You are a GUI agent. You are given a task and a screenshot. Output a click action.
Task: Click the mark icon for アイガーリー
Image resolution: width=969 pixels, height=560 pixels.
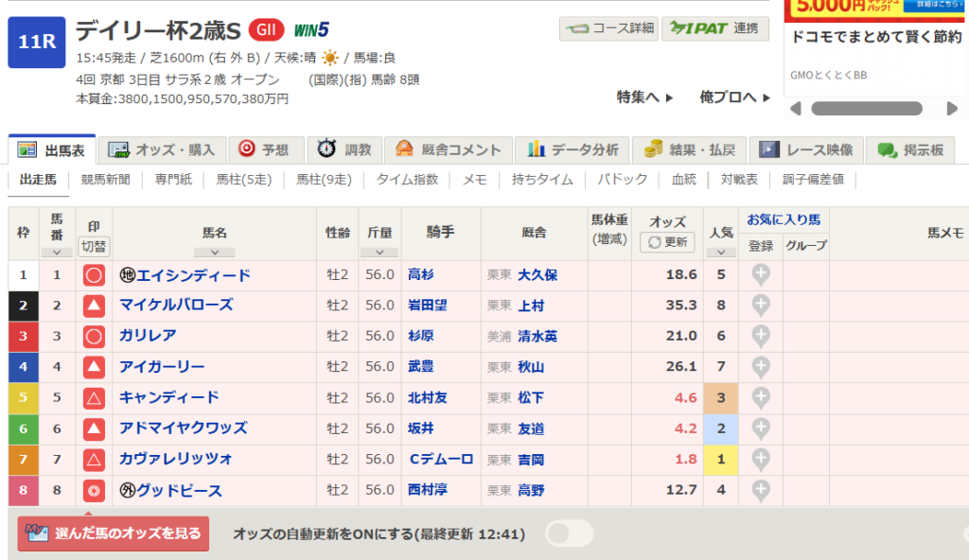pos(94,367)
